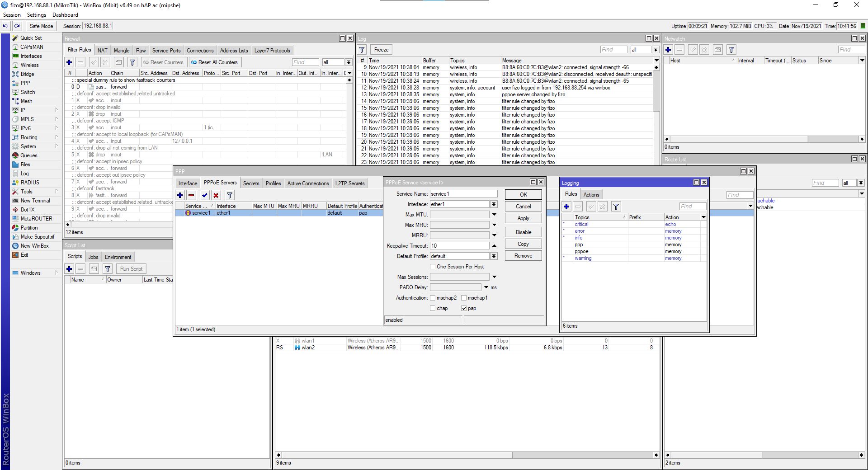This screenshot has height=470, width=868.
Task: Open CAPsMAN from the sidebar
Action: click(32, 47)
